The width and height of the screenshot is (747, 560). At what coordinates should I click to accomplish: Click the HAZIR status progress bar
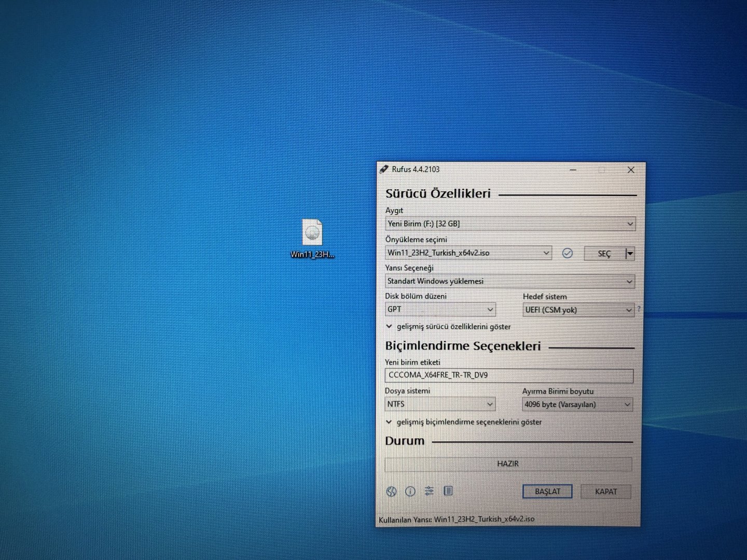tap(508, 464)
